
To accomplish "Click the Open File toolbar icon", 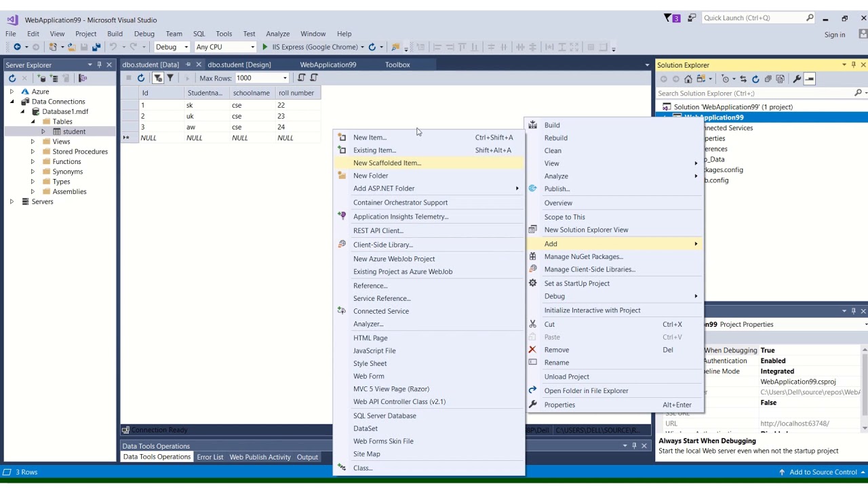I will coord(71,47).
